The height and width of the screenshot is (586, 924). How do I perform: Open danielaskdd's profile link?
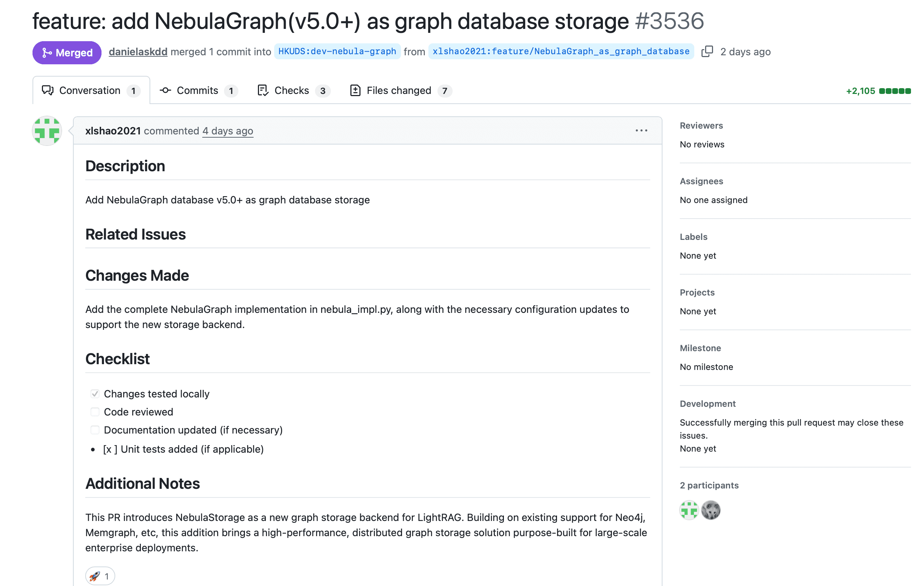point(138,51)
